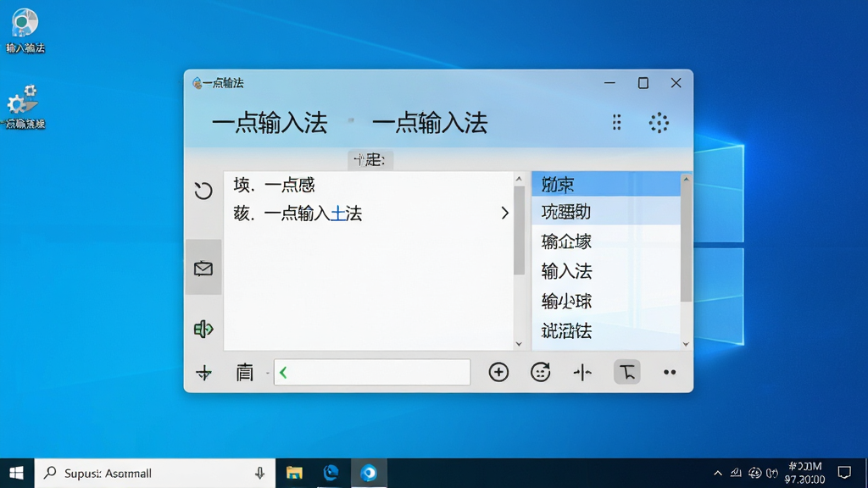
Task: Click the circular arrow refresh icon in sidebar
Action: tap(203, 191)
